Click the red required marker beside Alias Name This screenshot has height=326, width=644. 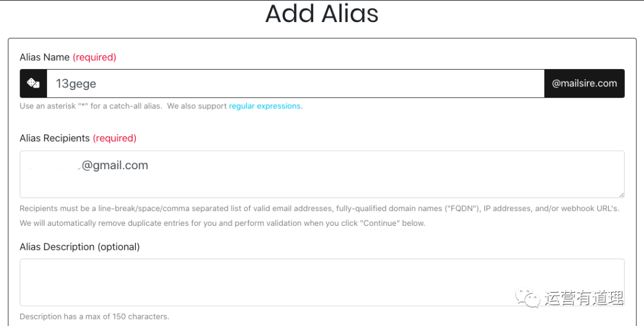point(94,57)
